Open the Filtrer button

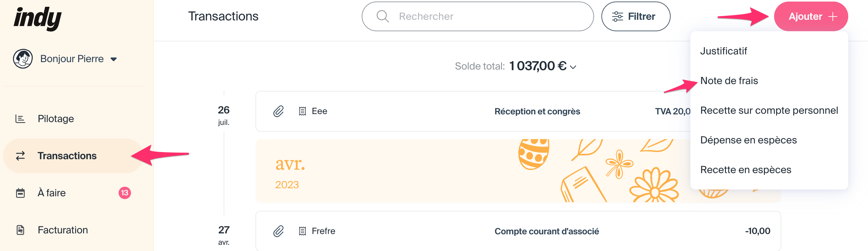(x=635, y=16)
